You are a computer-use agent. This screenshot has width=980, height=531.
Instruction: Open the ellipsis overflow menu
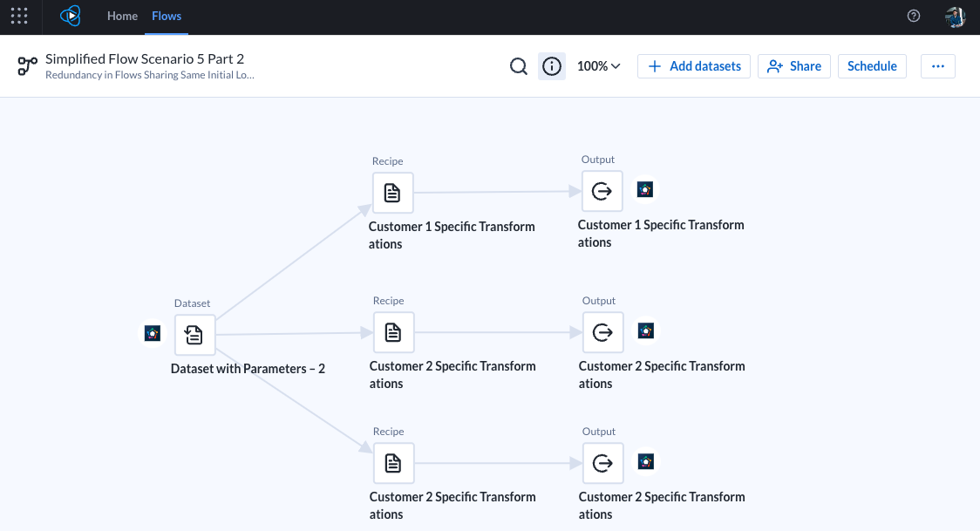(938, 66)
